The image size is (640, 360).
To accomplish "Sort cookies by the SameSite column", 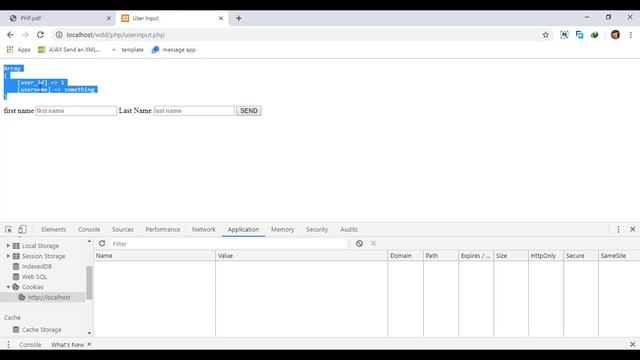I will coord(619,256).
